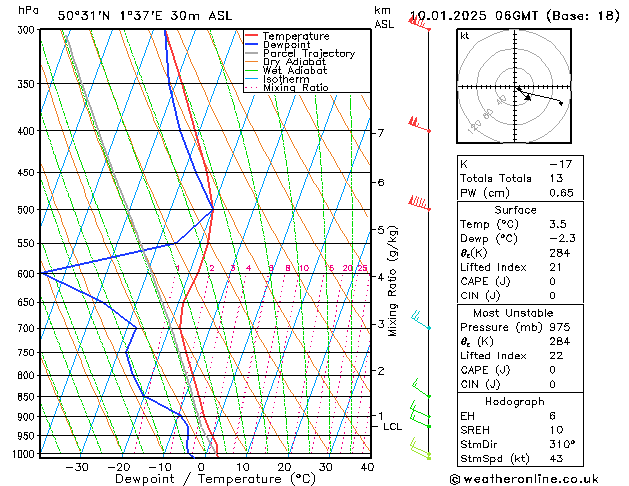
Task: Click the Mixing Ratio (g/kg) vertical label
Action: pyautogui.click(x=393, y=281)
